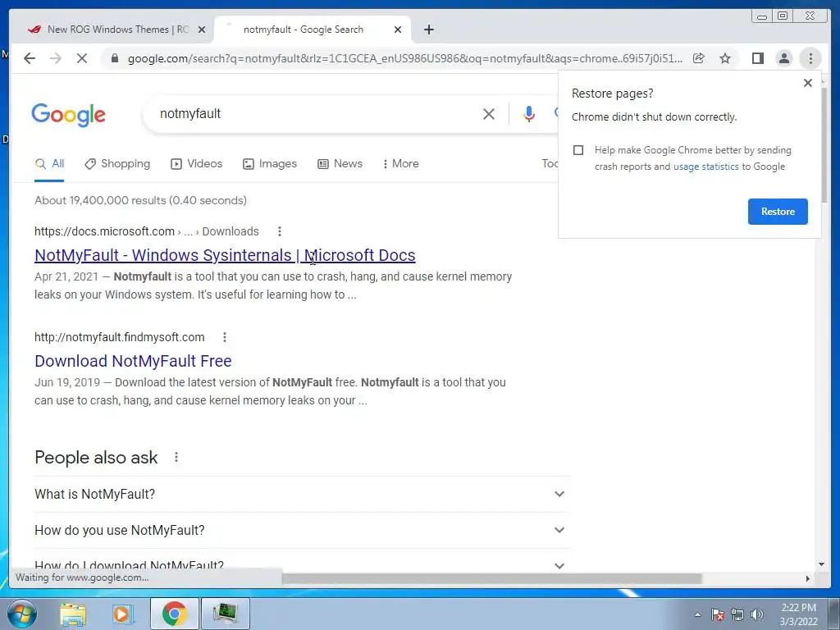Open the Windows Start menu
Image resolution: width=840 pixels, height=630 pixels.
pyautogui.click(x=21, y=614)
